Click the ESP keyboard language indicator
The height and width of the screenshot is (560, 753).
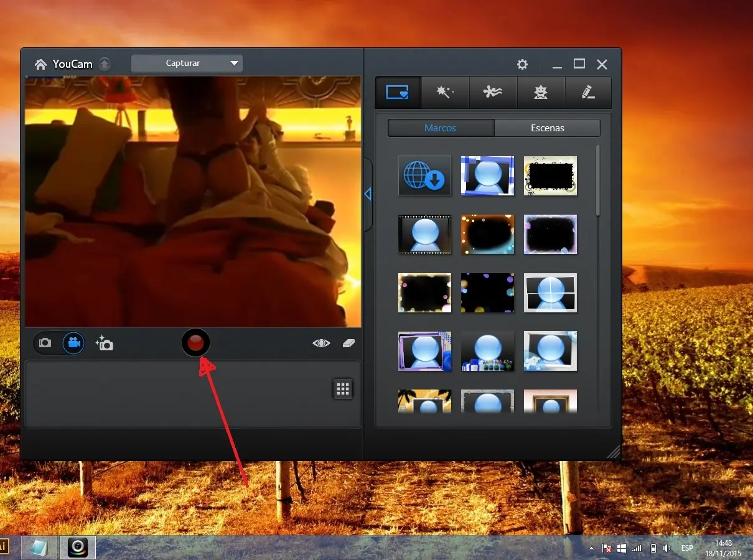click(687, 548)
